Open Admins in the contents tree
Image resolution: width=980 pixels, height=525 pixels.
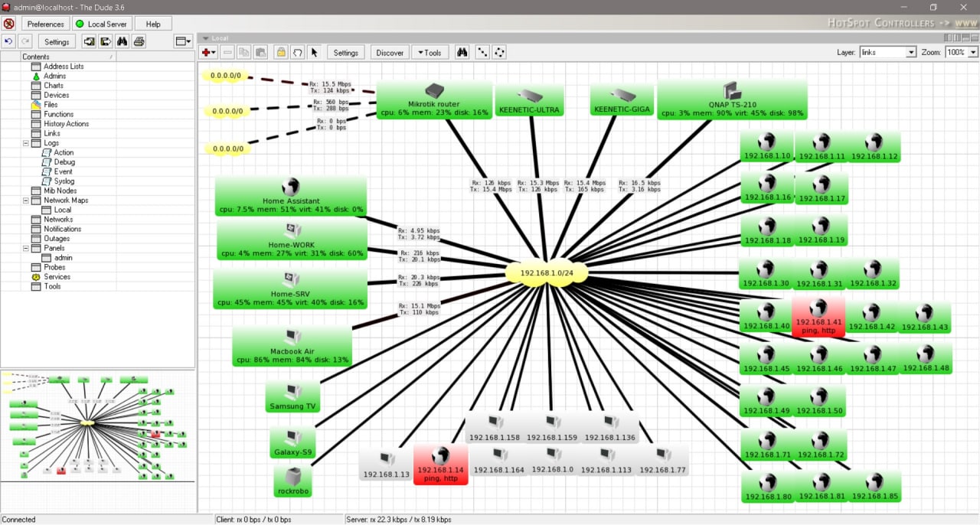pyautogui.click(x=54, y=76)
